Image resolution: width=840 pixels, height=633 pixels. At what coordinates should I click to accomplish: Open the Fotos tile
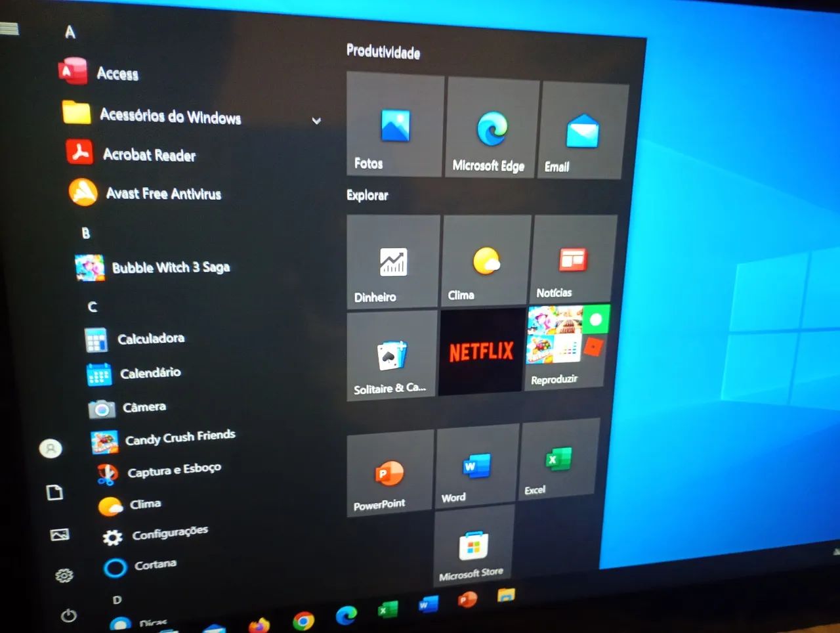pyautogui.click(x=395, y=124)
